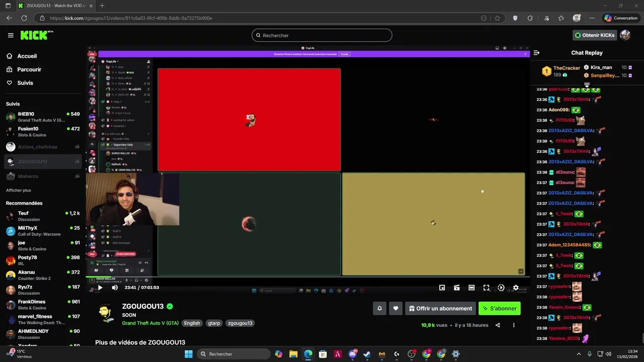Change the player playback speed

click(501, 288)
